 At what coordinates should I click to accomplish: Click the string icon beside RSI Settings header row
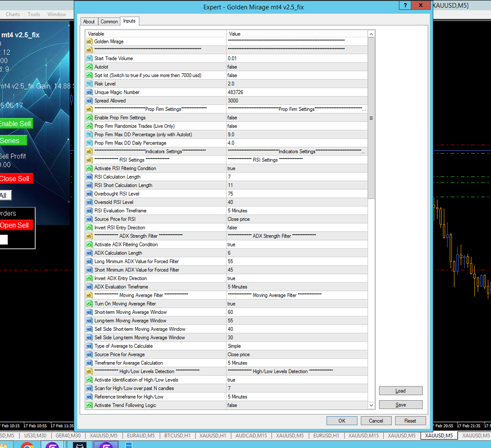coord(89,160)
